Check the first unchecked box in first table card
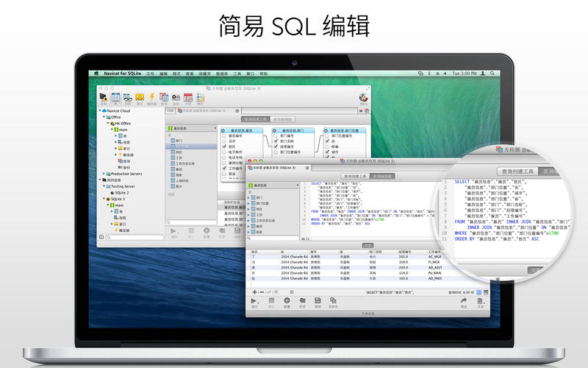 [x=224, y=135]
